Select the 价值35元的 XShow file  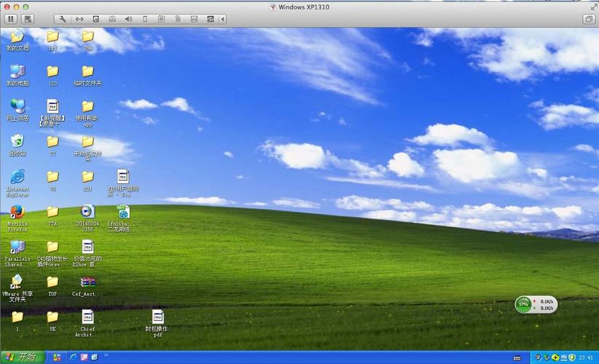(87, 253)
